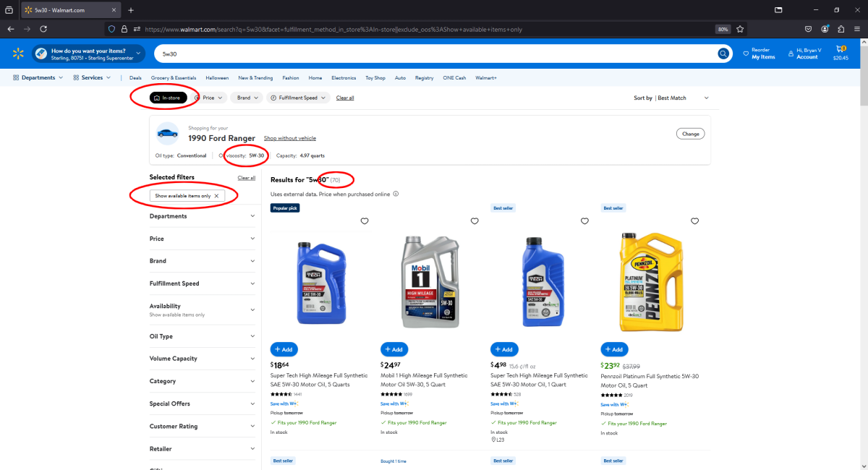Expand the Special Offers filter section
The width and height of the screenshot is (868, 470).
click(x=203, y=403)
